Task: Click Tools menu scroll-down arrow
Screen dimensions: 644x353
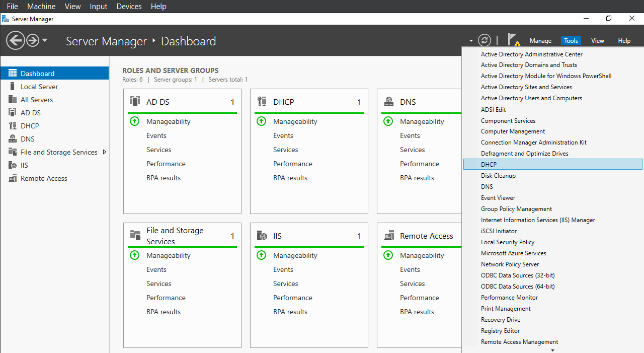Action: coord(552,350)
